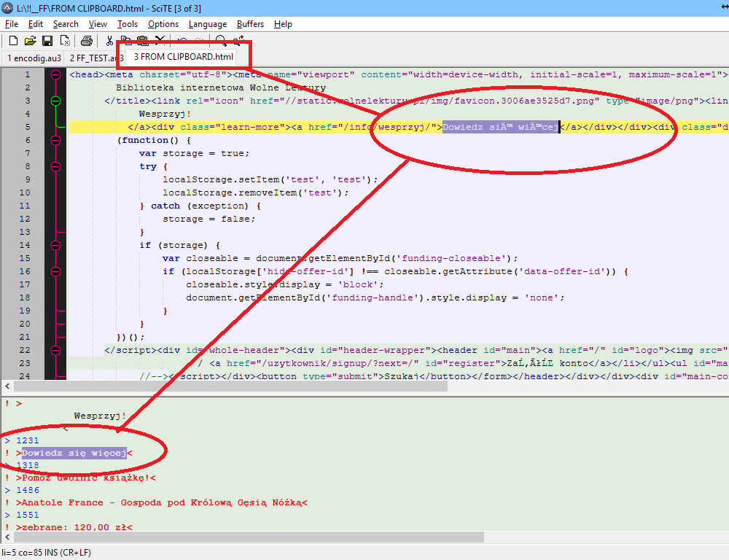Close the current buffer via toolbar icon

point(65,41)
